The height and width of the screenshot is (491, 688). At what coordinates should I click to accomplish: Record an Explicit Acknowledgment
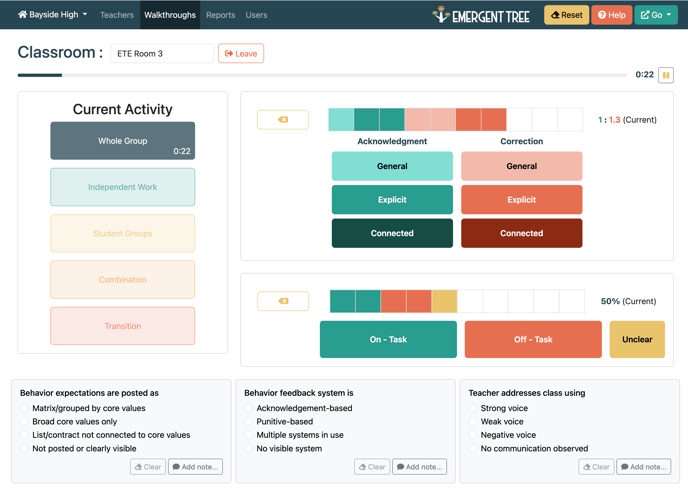pyautogui.click(x=392, y=200)
